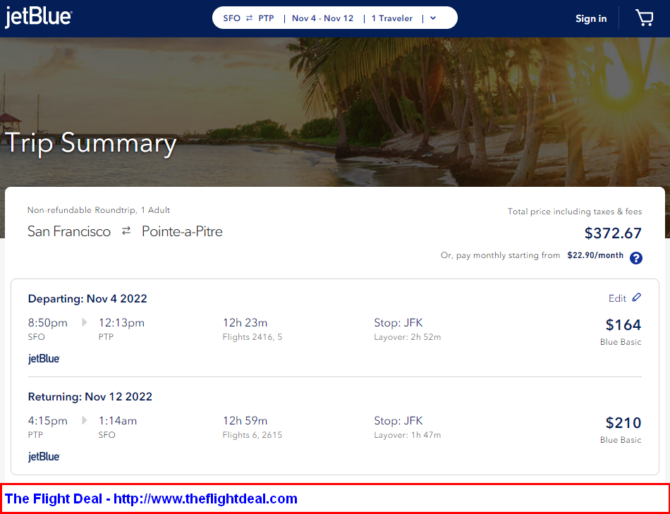Screen dimensions: 670x514
Task: Click the $210 returning fare
Action: tap(623, 423)
